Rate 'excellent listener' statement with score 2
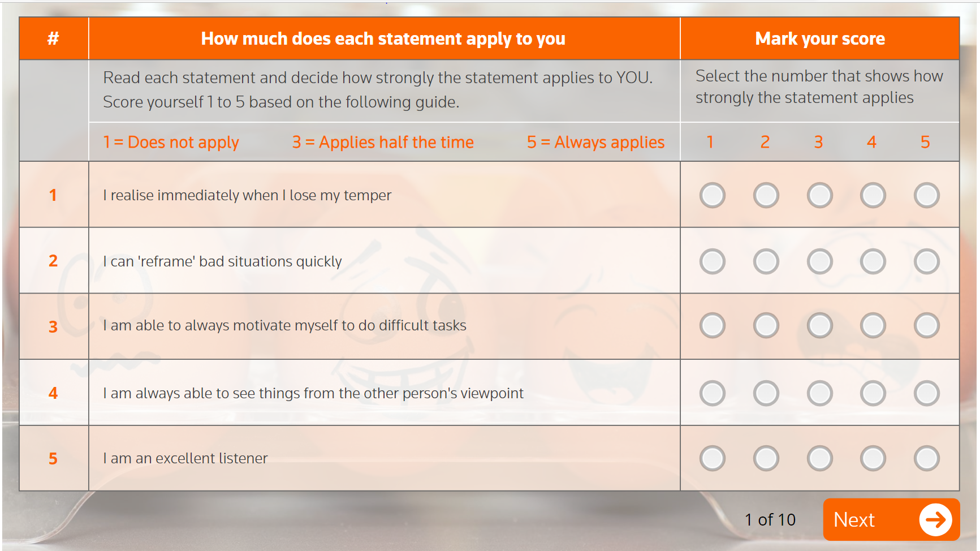Viewport: 980px width, 551px height. click(x=766, y=458)
